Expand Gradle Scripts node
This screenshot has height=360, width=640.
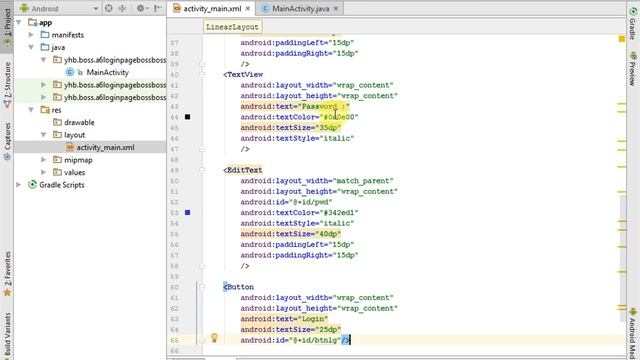(x=19, y=184)
